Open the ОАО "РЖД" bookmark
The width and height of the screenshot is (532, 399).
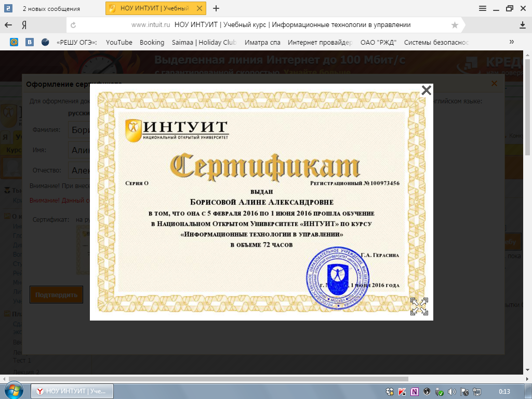point(378,43)
